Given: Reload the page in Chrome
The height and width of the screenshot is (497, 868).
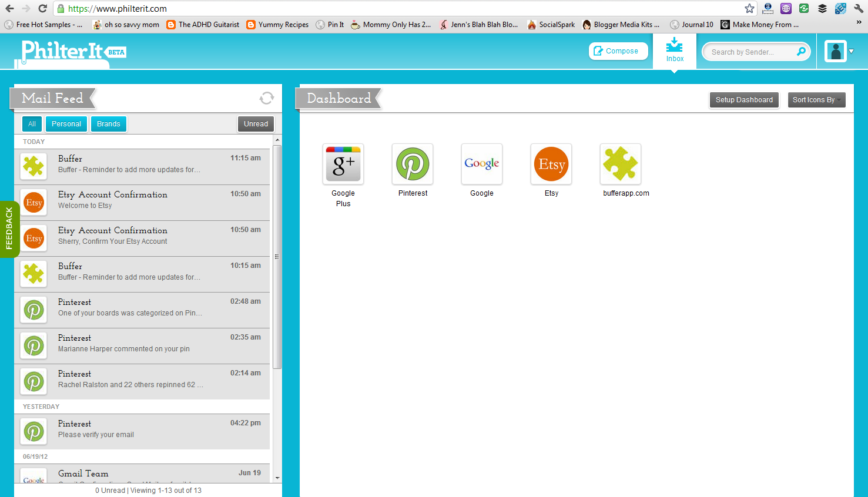Looking at the screenshot, I should pyautogui.click(x=42, y=8).
